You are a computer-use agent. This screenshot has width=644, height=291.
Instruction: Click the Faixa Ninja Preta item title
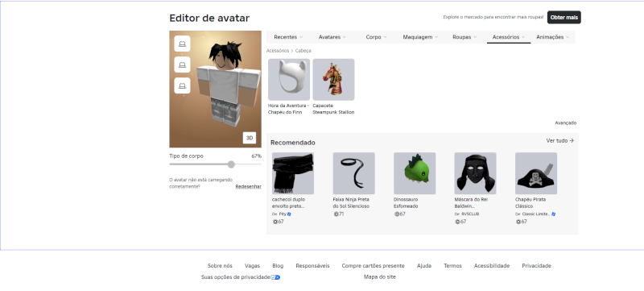coord(351,202)
